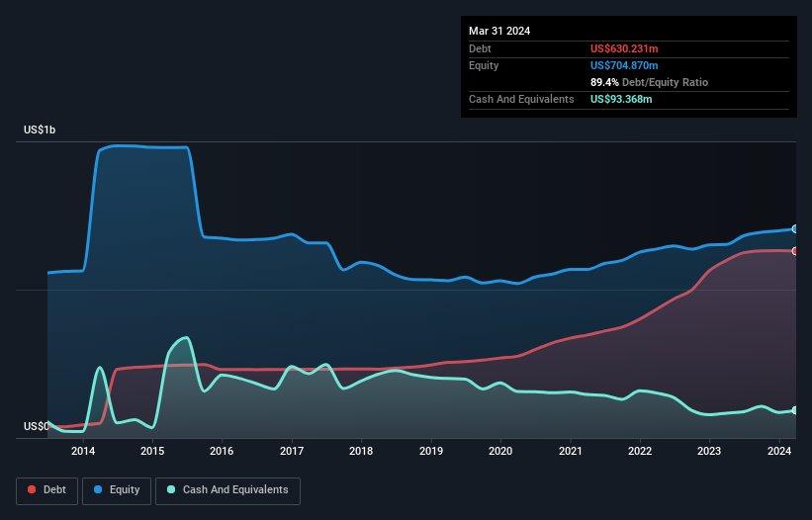Select the 2024 x-axis label
812x520 pixels.
coord(778,451)
